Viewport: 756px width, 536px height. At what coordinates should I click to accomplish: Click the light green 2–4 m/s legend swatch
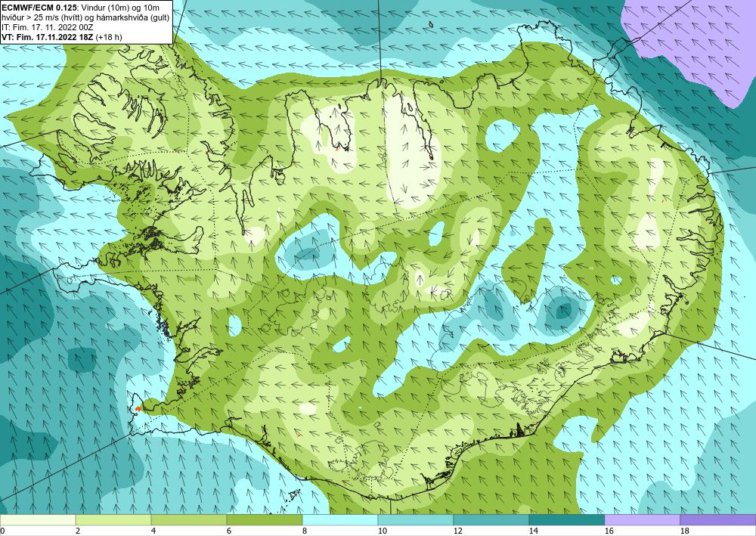(113, 519)
